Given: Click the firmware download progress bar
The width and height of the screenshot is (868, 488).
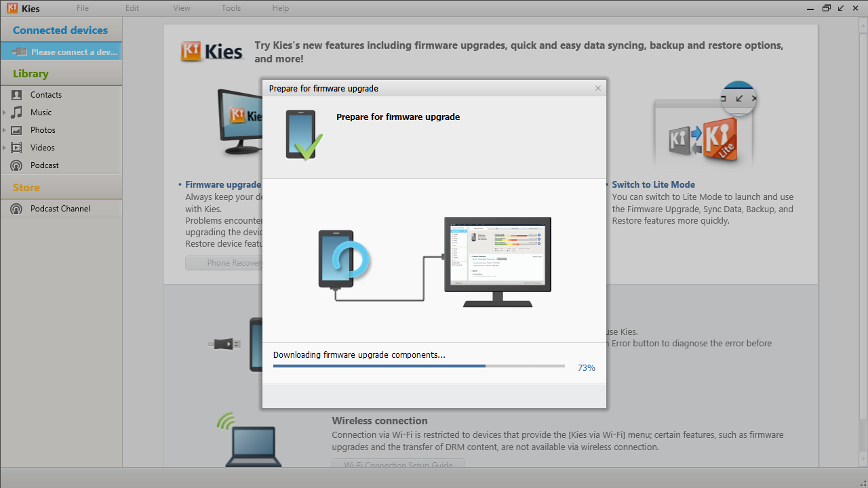Looking at the screenshot, I should pos(418,366).
